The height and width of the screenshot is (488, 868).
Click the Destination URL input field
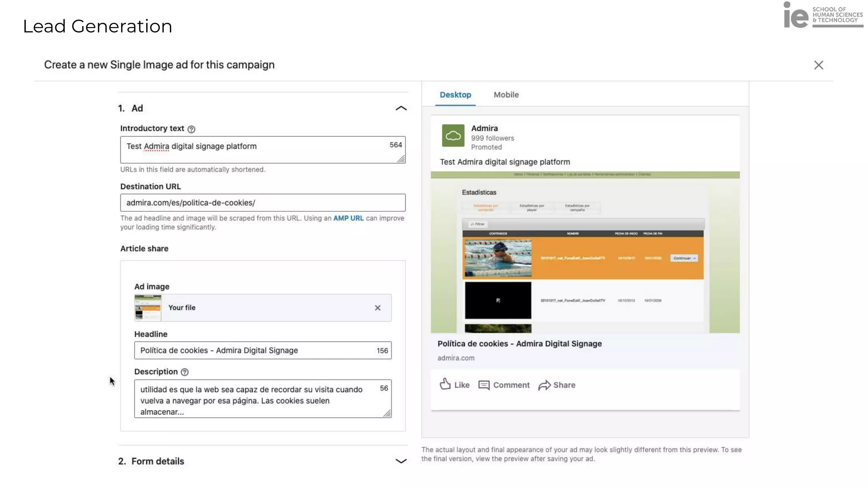click(262, 203)
